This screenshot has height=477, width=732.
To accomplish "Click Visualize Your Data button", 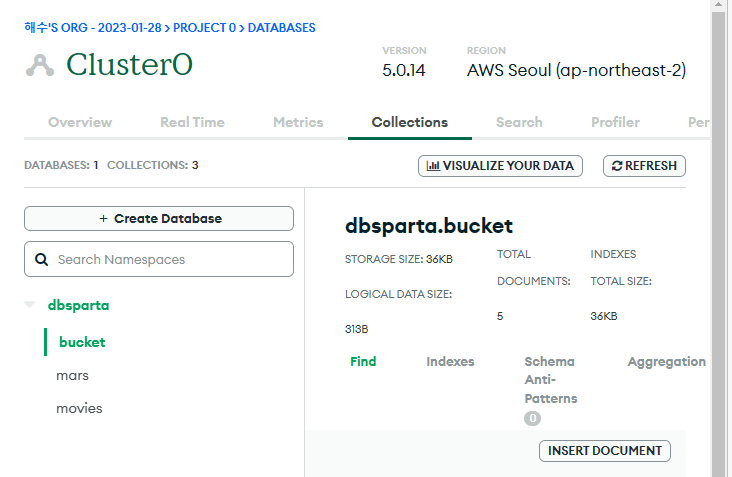I will coord(500,166).
